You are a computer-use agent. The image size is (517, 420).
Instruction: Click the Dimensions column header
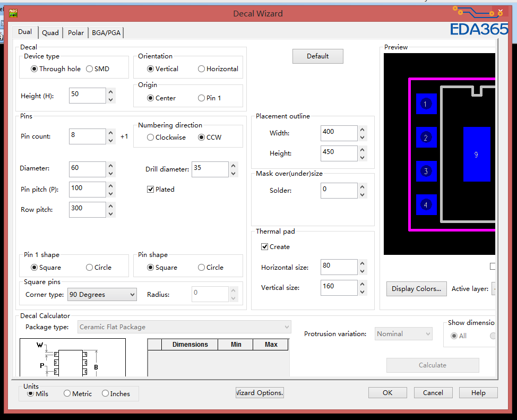190,345
